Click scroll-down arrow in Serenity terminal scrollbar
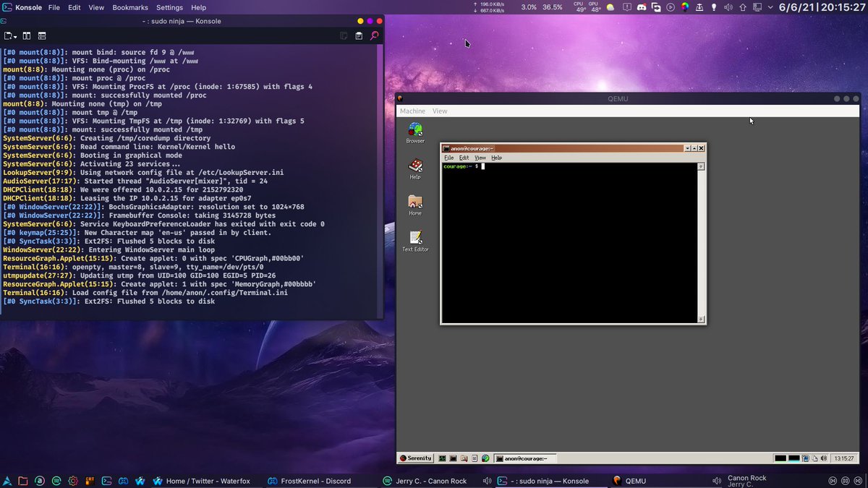Image resolution: width=868 pixels, height=488 pixels. [x=700, y=318]
